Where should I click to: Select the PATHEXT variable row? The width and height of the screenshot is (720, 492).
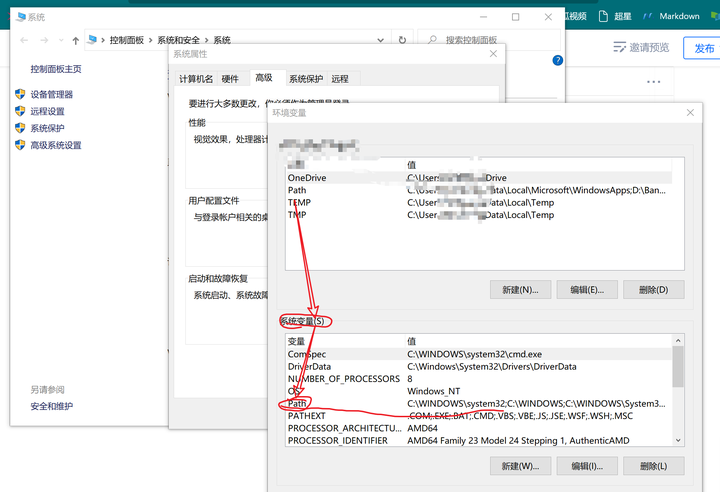(478, 416)
